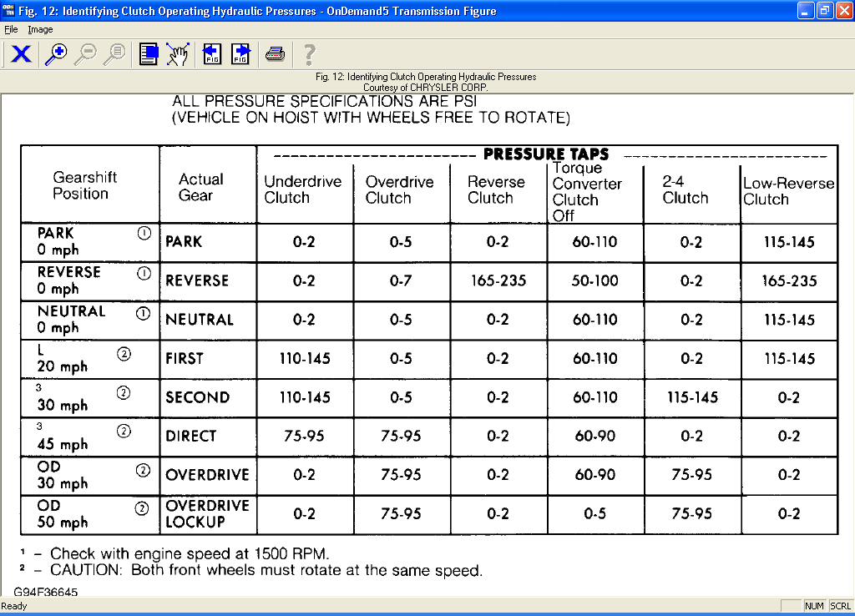The width and height of the screenshot is (855, 616).
Task: Click the '3 30 mph' gearshift cell
Action: (90, 398)
